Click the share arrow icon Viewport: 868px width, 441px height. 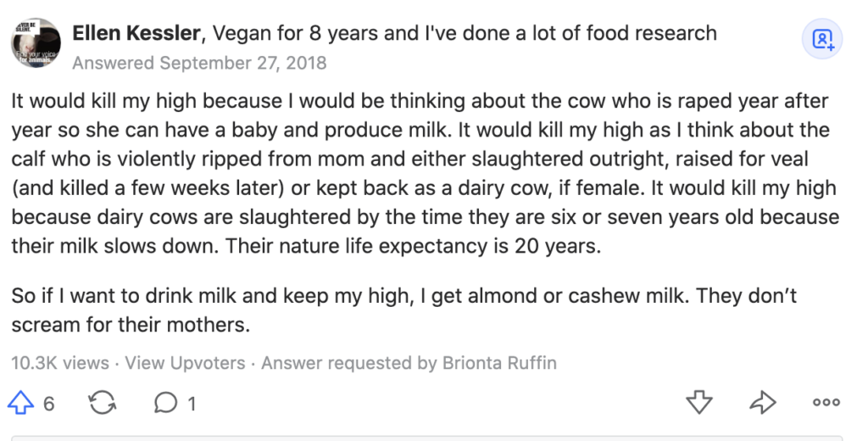click(763, 402)
